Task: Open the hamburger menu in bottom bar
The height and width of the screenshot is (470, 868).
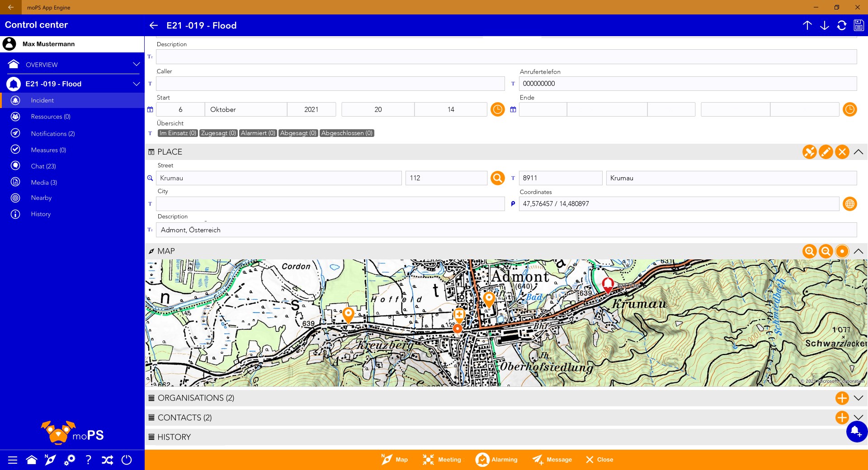Action: [x=13, y=460]
